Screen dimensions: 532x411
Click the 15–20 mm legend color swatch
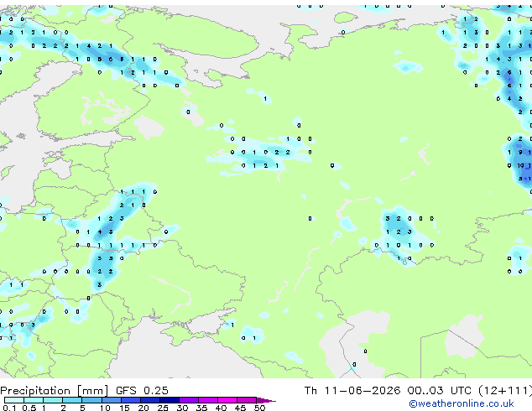click(x=130, y=400)
